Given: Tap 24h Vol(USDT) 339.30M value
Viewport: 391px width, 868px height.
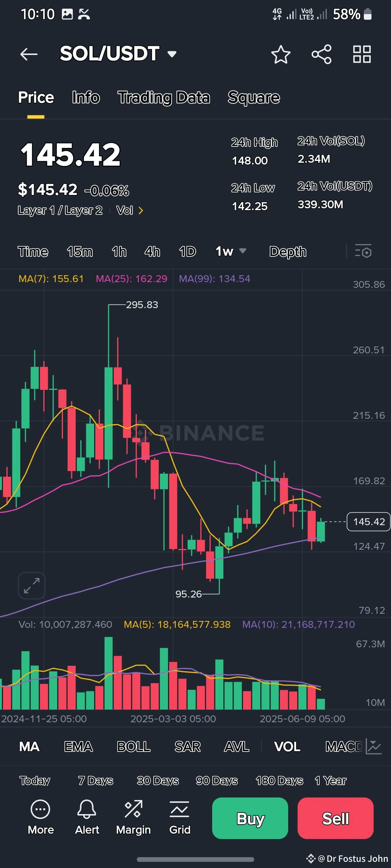Looking at the screenshot, I should click(320, 205).
